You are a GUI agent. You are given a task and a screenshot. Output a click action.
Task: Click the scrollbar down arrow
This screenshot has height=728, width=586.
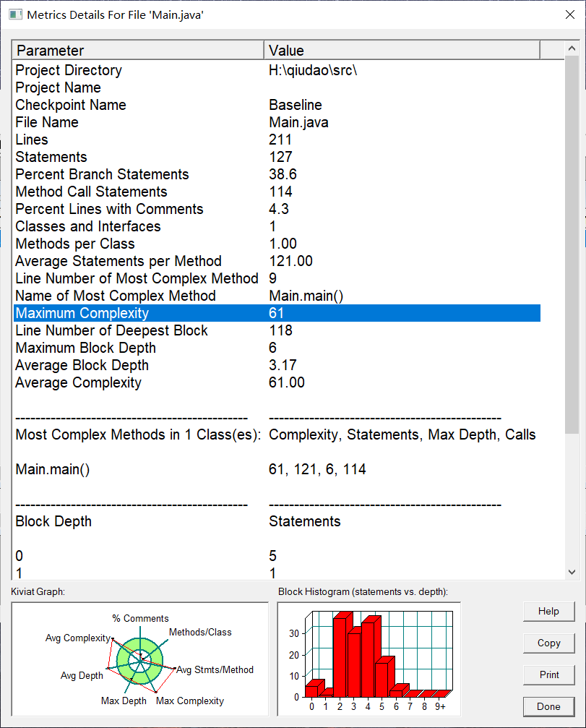coord(572,572)
